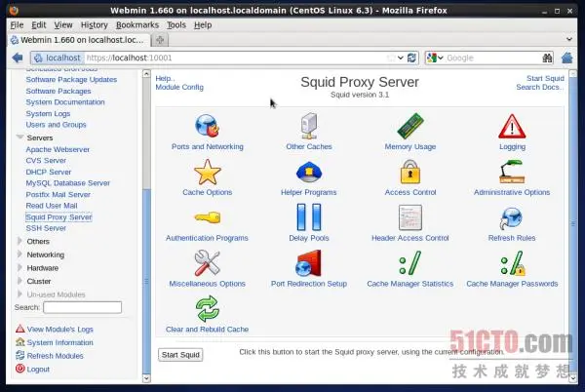Click the sidebar scrollbar up arrow
This screenshot has height=392, width=585.
[x=146, y=73]
